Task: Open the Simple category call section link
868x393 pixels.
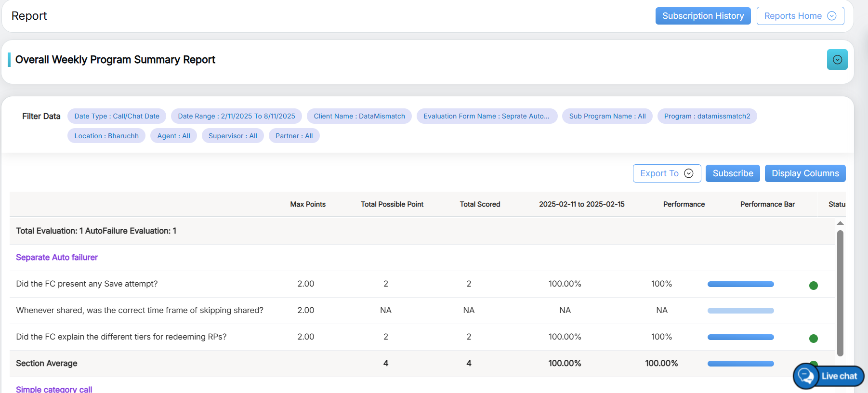Action: [x=54, y=389]
